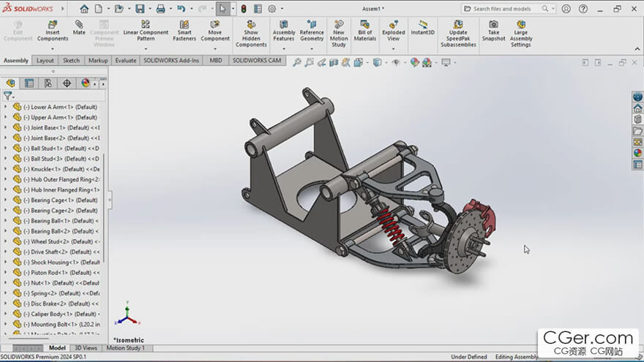The image size is (644, 362).
Task: Click Smart Fasteners icon
Action: coord(184,31)
